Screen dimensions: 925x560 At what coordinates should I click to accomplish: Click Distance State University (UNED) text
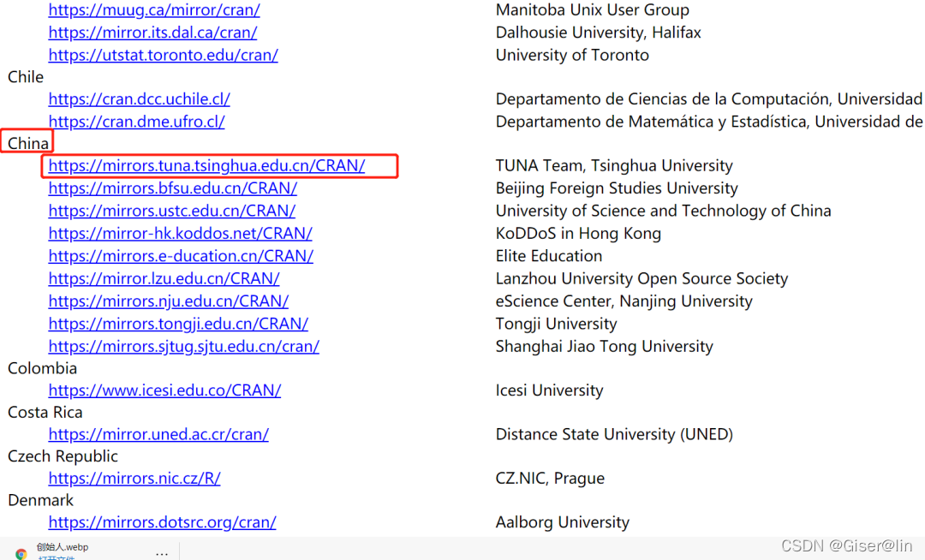point(614,434)
